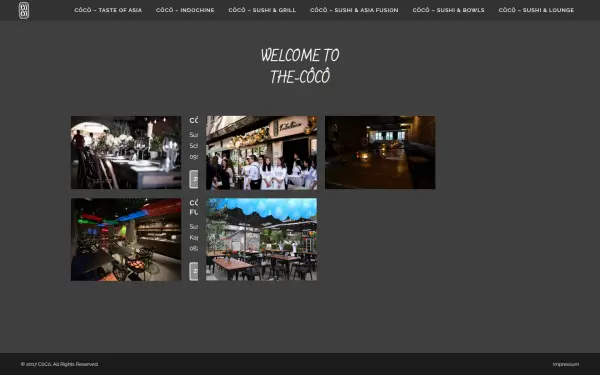Open the restaurant photo with colorful ceiling lights

click(126, 240)
